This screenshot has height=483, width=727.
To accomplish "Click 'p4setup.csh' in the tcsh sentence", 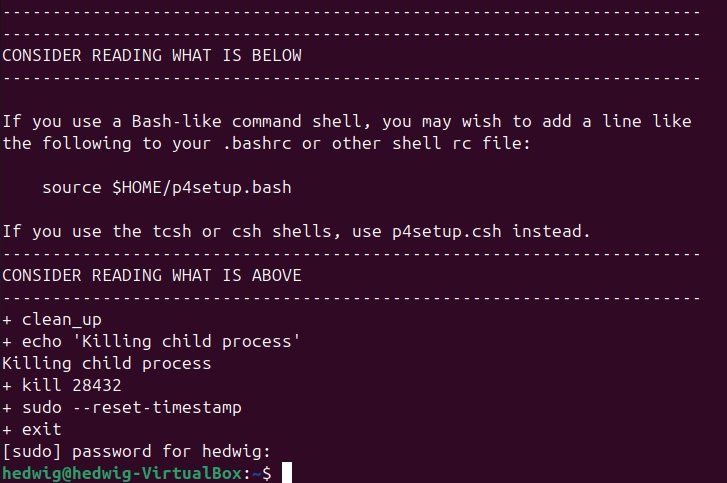I will point(446,231).
